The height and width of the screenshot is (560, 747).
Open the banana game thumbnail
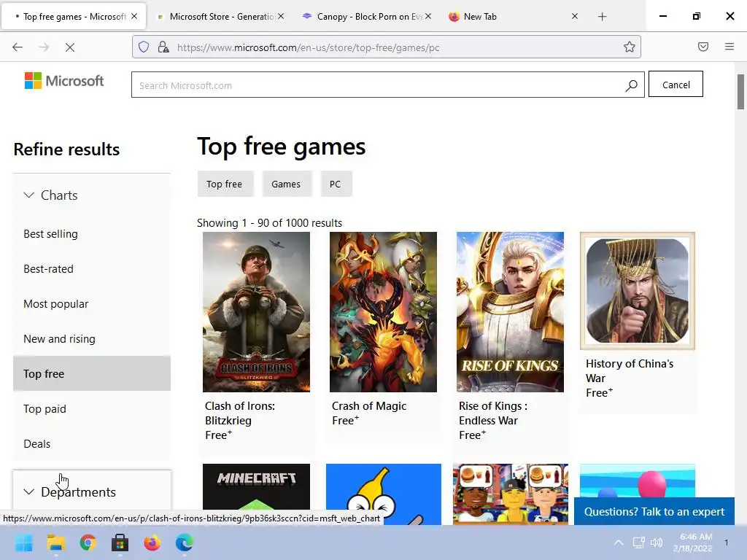pos(384,494)
